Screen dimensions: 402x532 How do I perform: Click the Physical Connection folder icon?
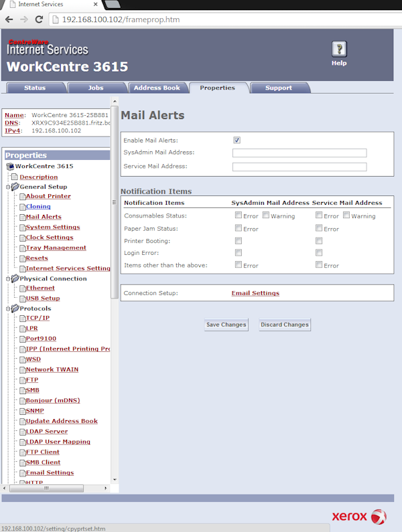tap(15, 278)
